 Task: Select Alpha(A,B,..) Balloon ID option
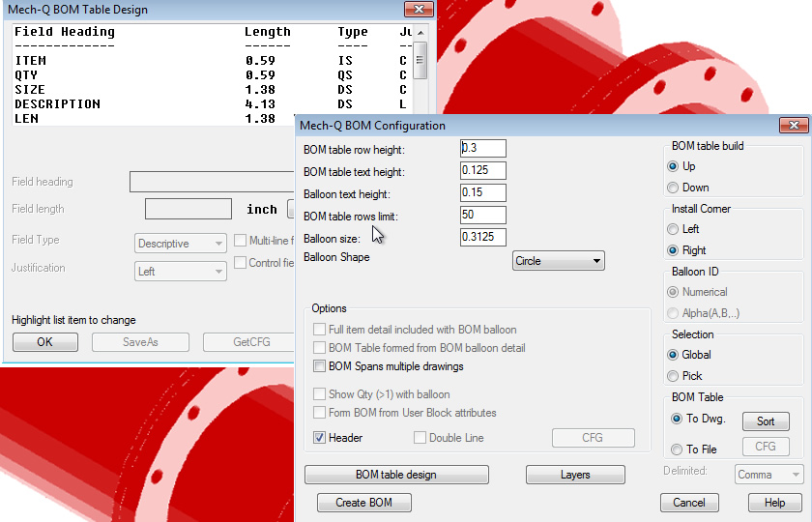coord(673,313)
